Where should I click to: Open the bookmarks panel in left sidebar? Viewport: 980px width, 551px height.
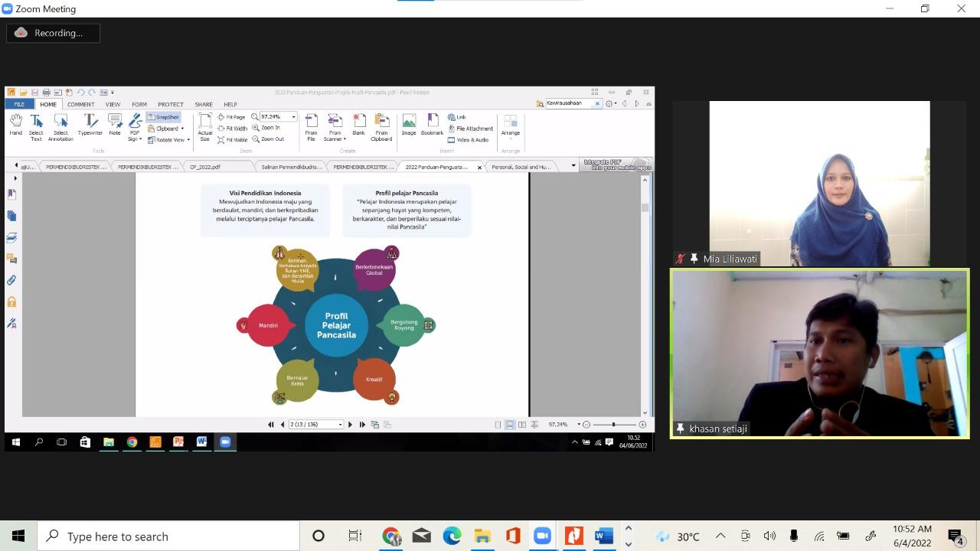click(11, 194)
